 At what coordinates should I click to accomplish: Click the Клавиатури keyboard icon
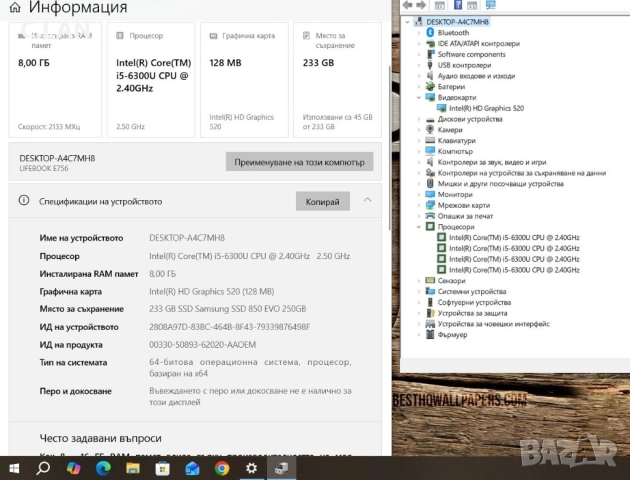(430, 140)
